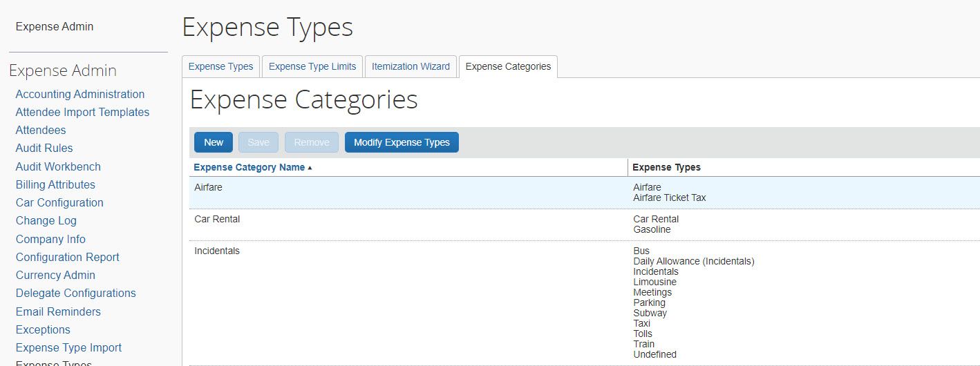Open Accounting Administration link

tap(80, 94)
